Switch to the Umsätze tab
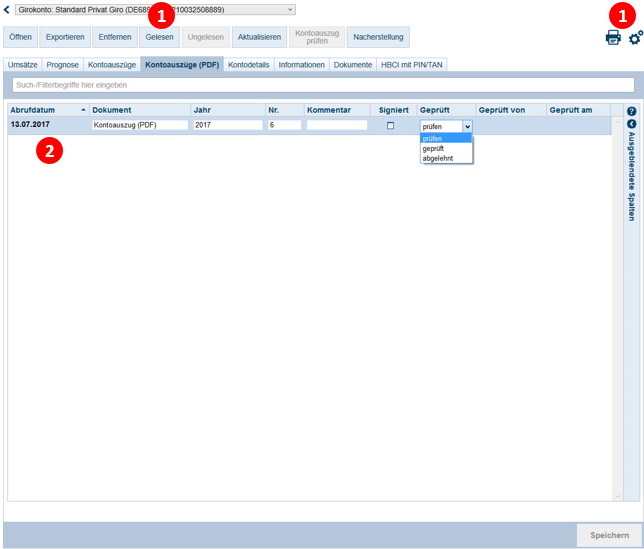This screenshot has width=644, height=549. click(23, 64)
